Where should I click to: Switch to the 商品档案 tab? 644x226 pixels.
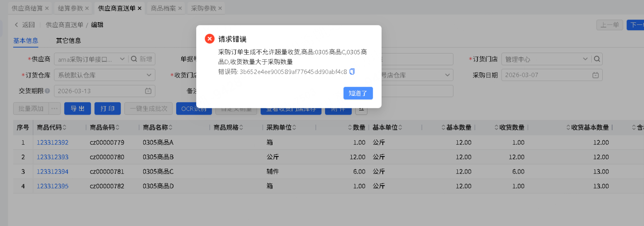click(163, 8)
